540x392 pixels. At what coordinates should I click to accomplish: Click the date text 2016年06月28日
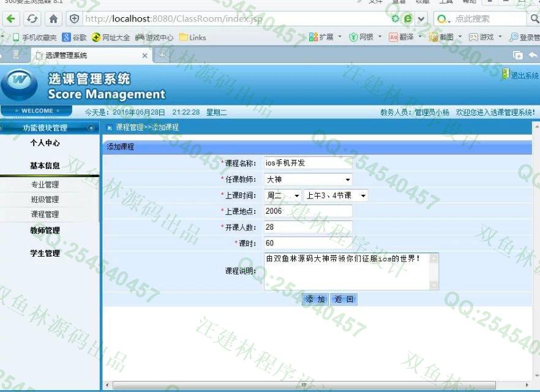pyautogui.click(x=139, y=112)
